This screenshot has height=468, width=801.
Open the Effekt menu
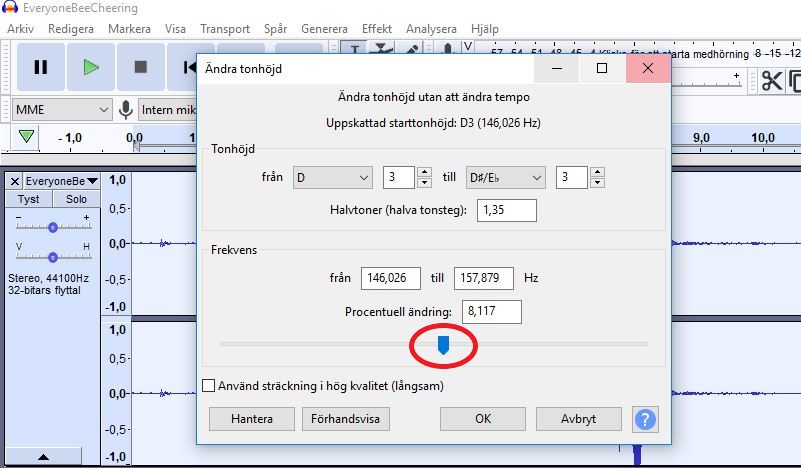tap(376, 29)
